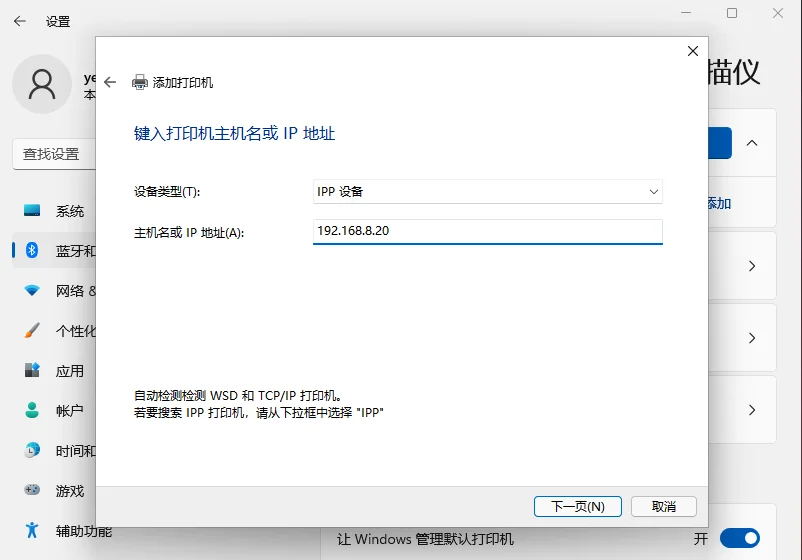Click the user avatar in Settings
This screenshot has height=560, width=802.
click(42, 84)
